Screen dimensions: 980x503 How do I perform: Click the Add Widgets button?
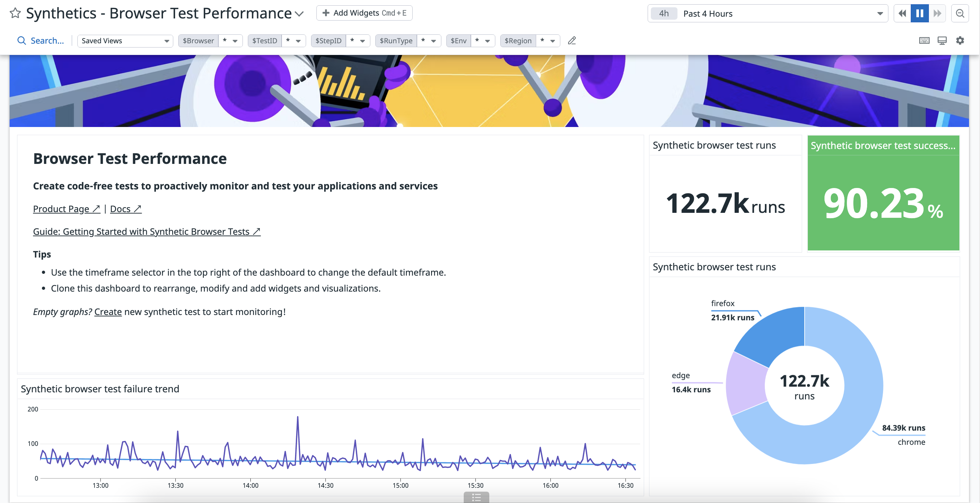point(364,13)
